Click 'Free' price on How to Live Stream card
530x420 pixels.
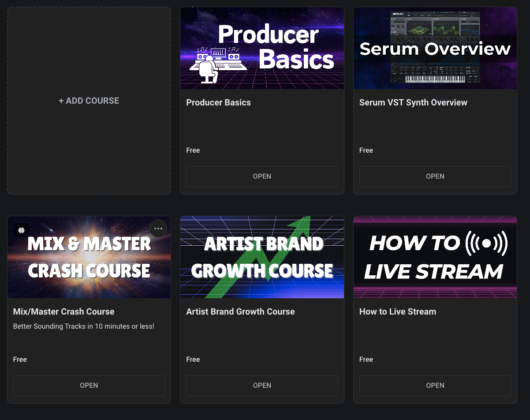point(366,360)
